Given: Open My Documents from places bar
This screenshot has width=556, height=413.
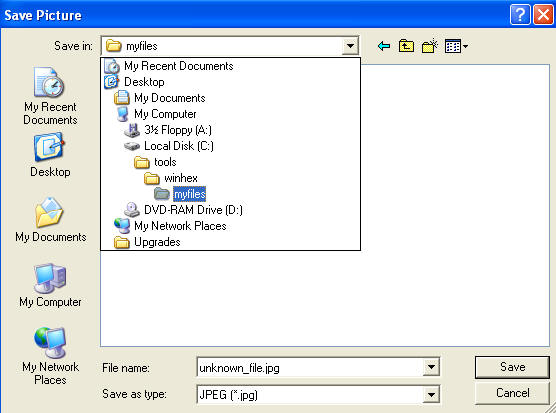Looking at the screenshot, I should click(51, 220).
